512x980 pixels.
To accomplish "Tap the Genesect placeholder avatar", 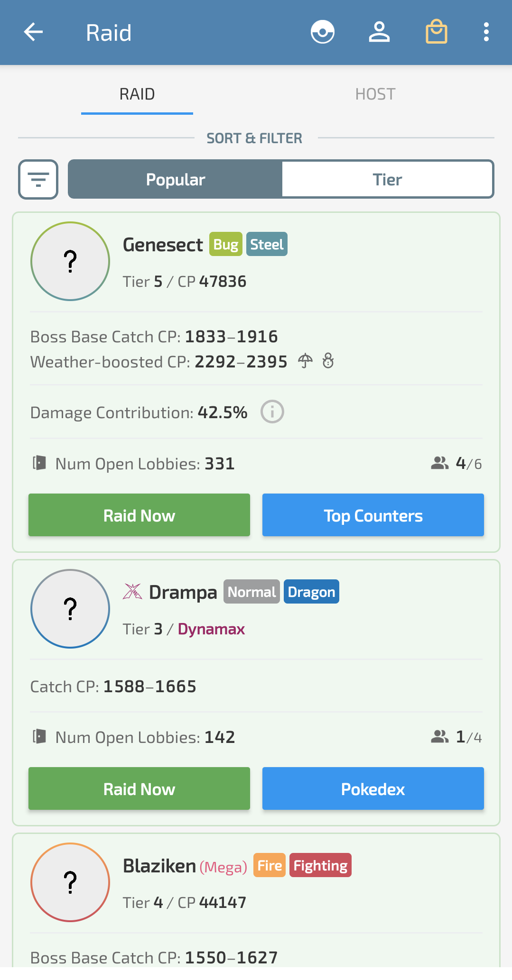I will tap(70, 261).
